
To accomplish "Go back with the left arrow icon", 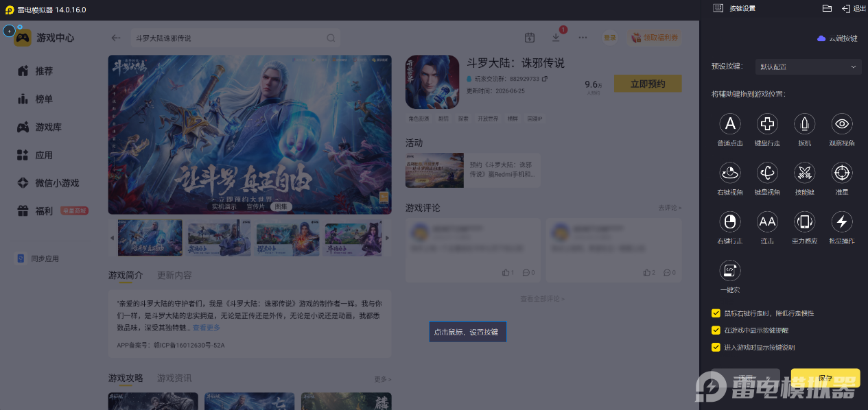I will (x=116, y=38).
